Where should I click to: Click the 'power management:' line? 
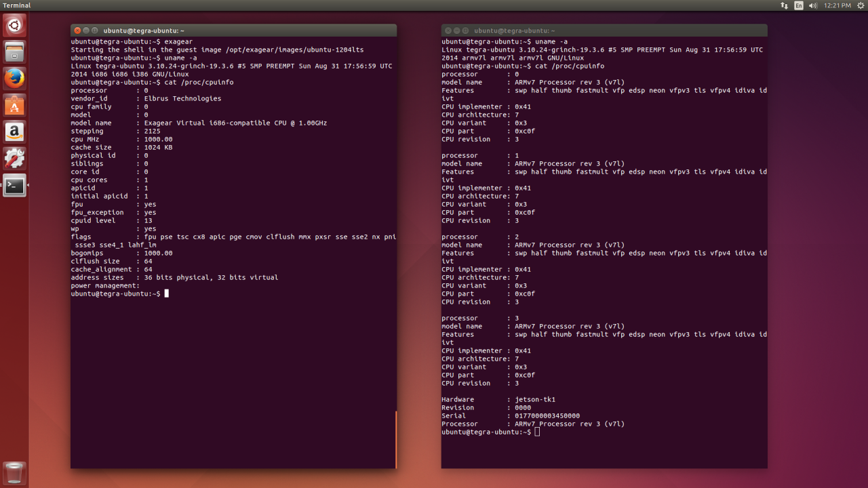tap(105, 285)
